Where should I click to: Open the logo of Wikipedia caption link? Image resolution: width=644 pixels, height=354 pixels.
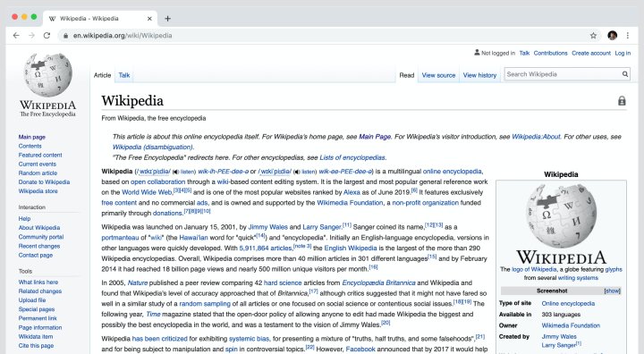[x=534, y=269]
